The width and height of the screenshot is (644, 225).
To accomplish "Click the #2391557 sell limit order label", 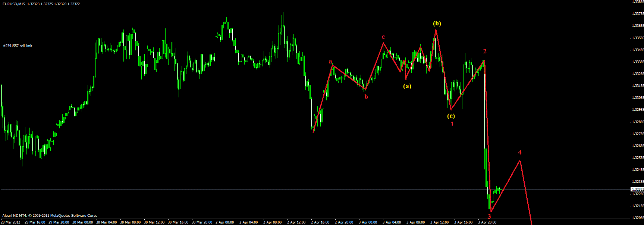I will (18, 46).
